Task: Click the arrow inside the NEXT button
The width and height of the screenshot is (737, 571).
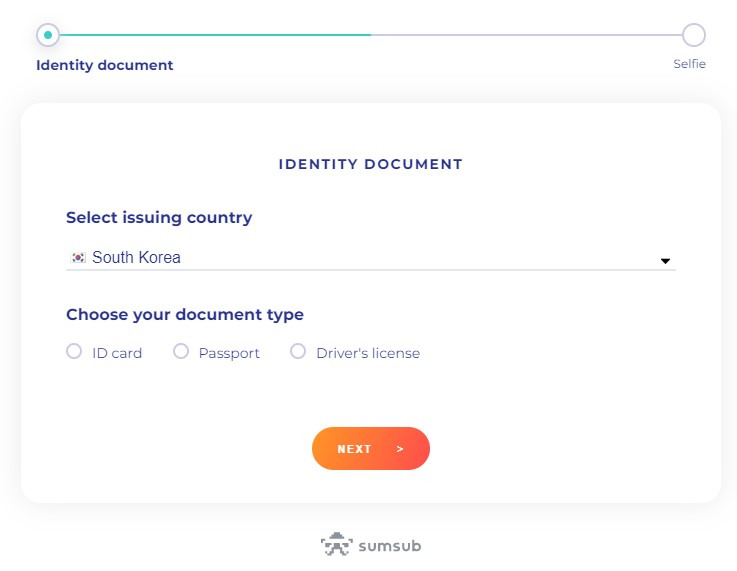Action: pyautogui.click(x=400, y=449)
